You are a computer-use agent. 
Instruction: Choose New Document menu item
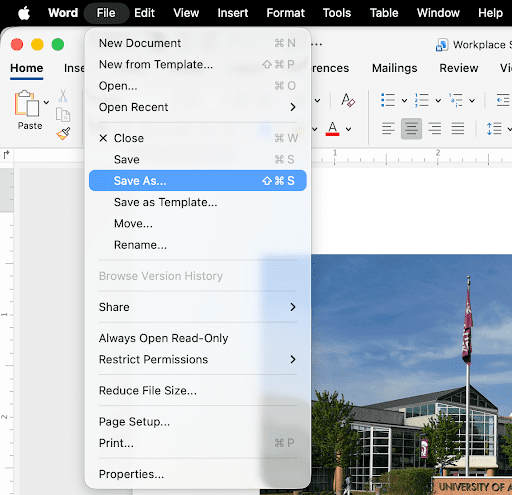click(x=198, y=43)
